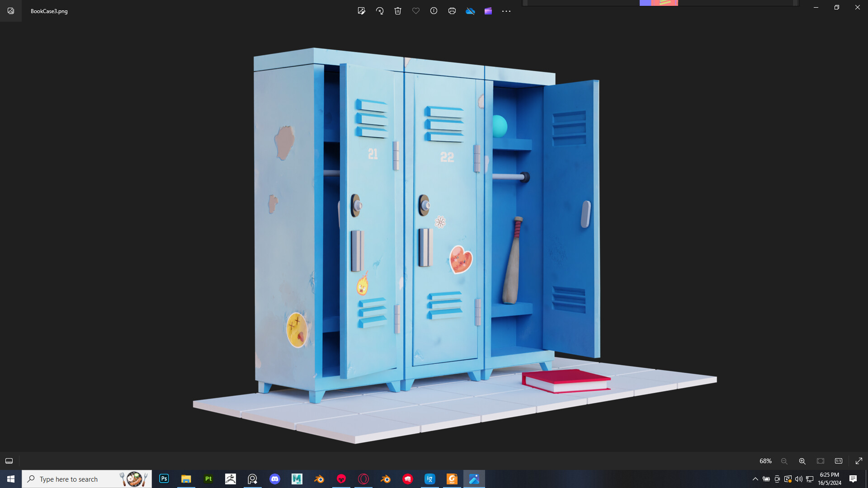Screen dimensions: 868x488
Task: Open the image in Clipchamp
Action: (488, 11)
